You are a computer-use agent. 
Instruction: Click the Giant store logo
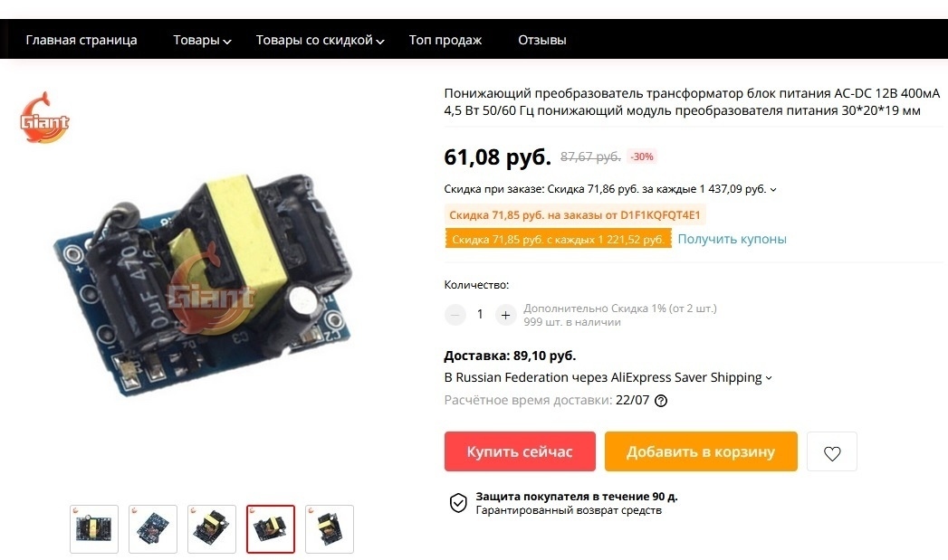pyautogui.click(x=44, y=118)
